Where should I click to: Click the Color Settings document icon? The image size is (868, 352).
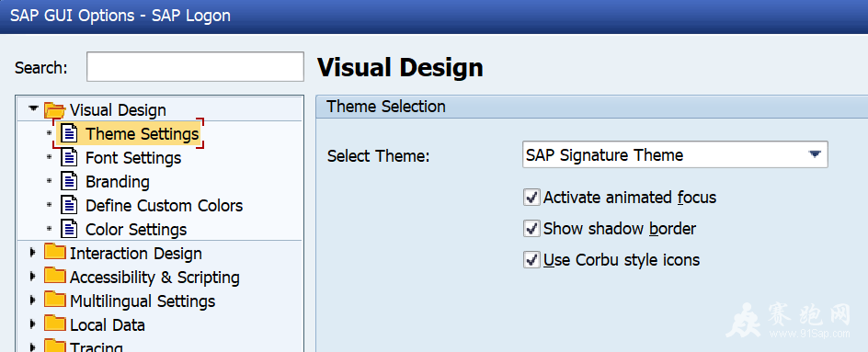tap(69, 229)
